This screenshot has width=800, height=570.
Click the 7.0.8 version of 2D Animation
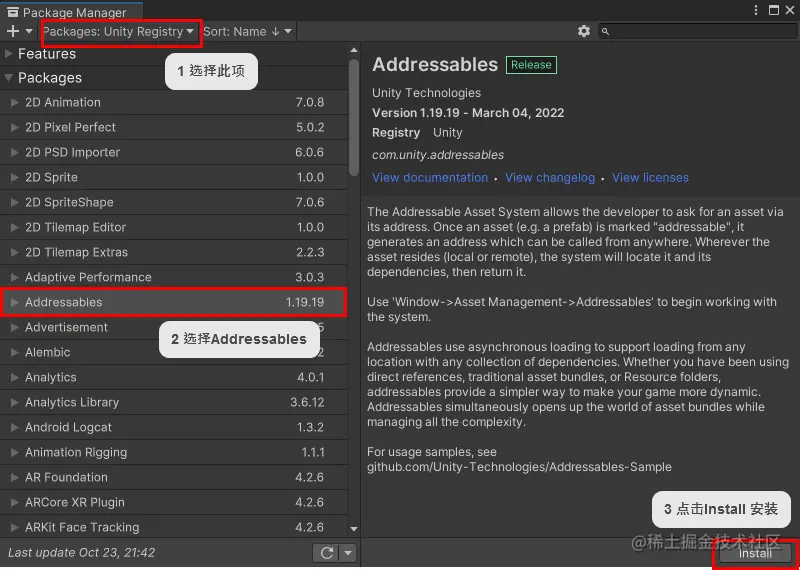tap(310, 103)
